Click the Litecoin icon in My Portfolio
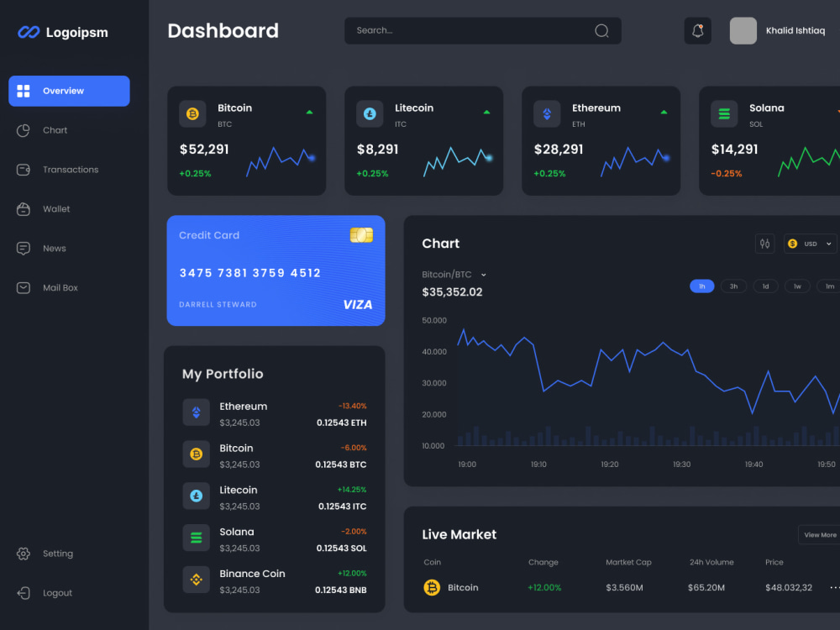840x630 pixels. click(196, 496)
